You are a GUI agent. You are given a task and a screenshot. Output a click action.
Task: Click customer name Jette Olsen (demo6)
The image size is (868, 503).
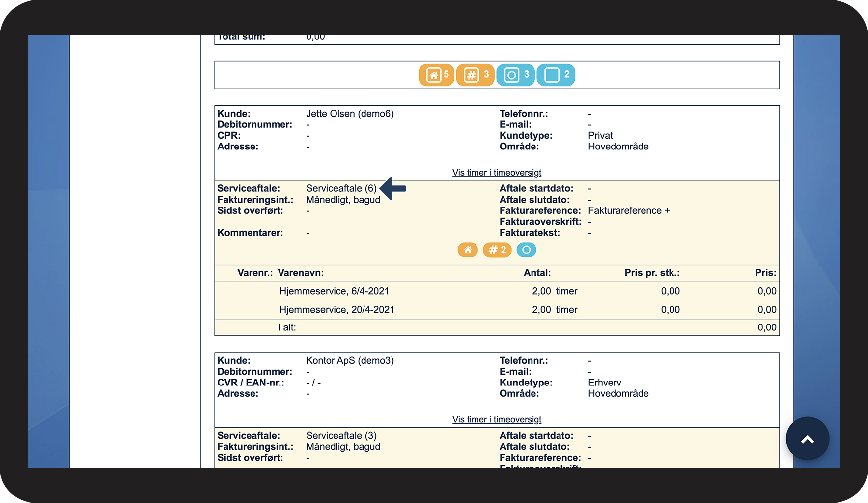[350, 114]
